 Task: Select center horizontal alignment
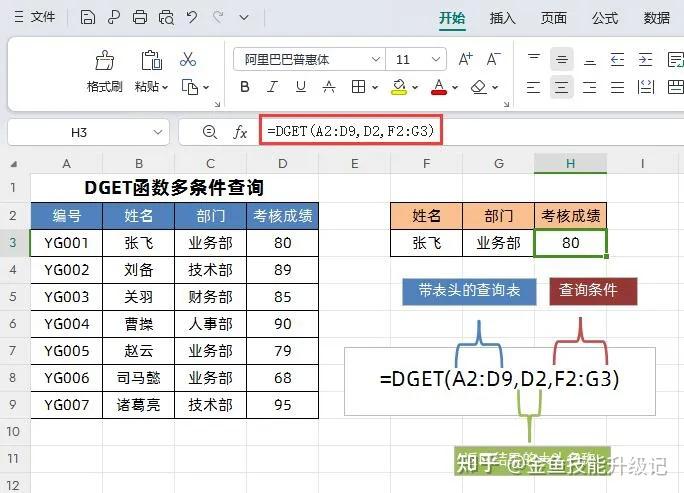561,87
